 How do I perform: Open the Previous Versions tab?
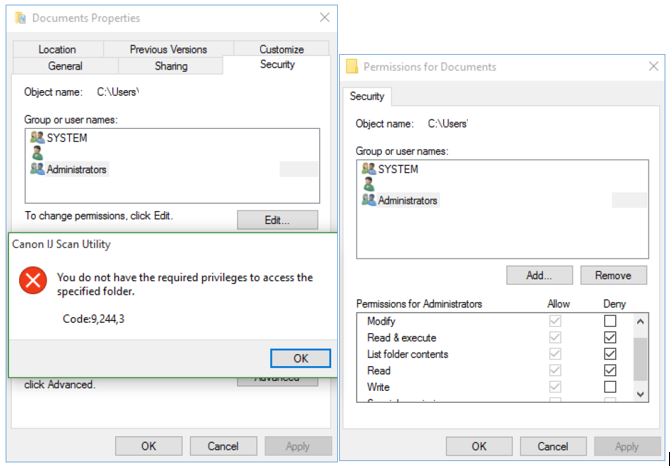pyautogui.click(x=168, y=49)
